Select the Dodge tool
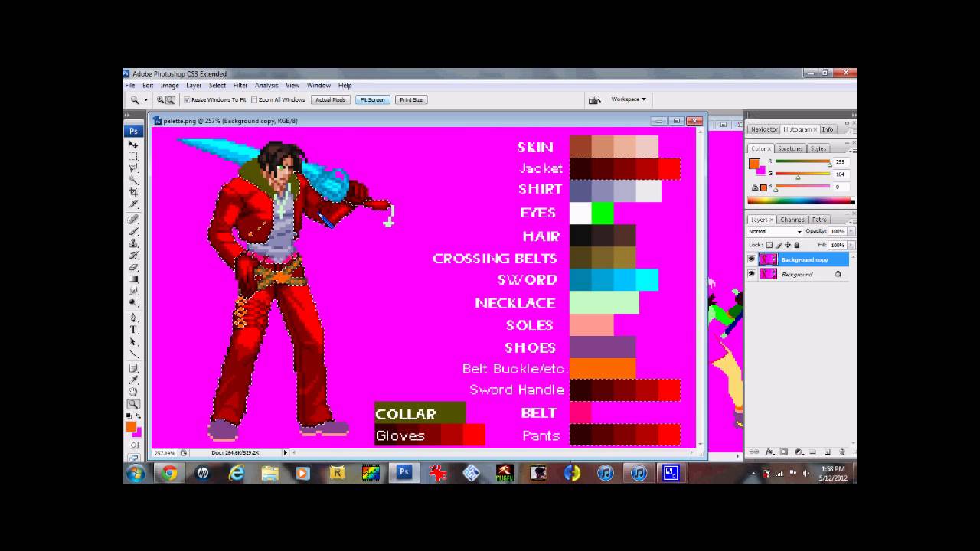Image resolution: width=980 pixels, height=551 pixels. tap(133, 302)
